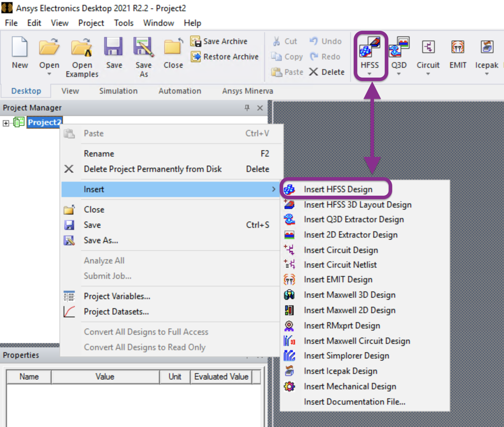Switch to the Desktop ribbon tab
This screenshot has width=504, height=427.
tap(26, 91)
